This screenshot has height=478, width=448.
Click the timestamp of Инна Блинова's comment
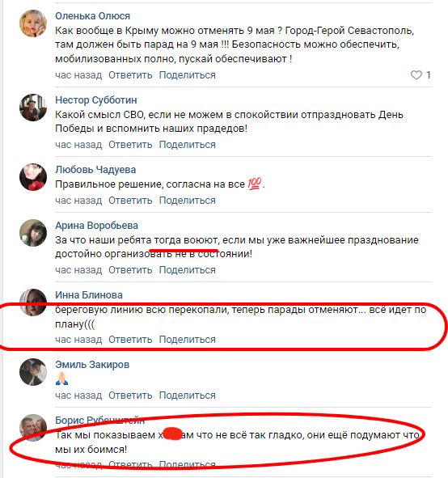click(x=78, y=340)
